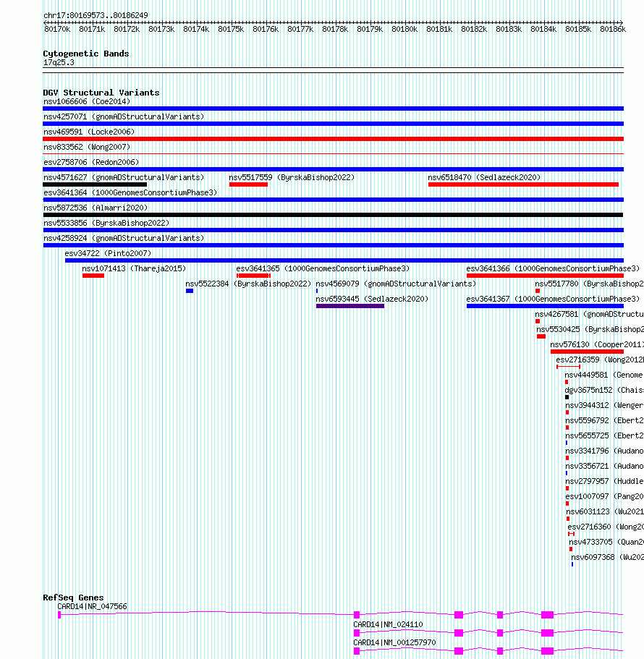
Task: Click nsv4258924 (gnomADStructuralVariants) label
Action: pyautogui.click(x=124, y=238)
